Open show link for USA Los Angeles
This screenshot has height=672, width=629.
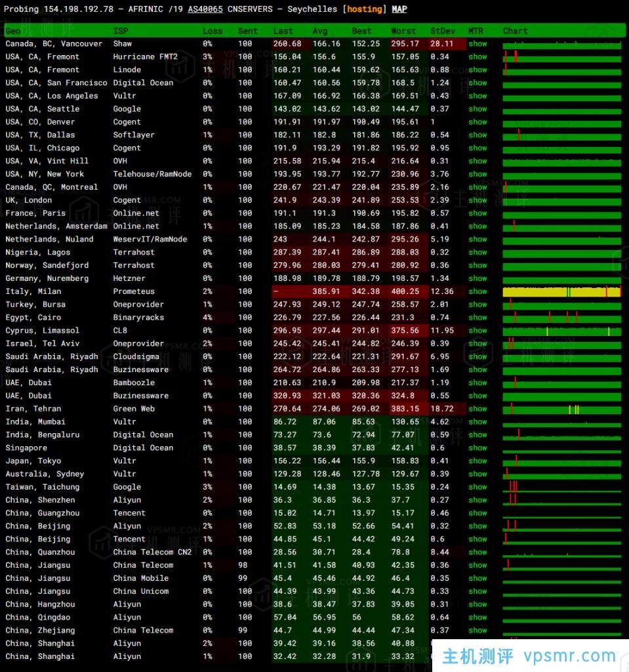tap(477, 96)
